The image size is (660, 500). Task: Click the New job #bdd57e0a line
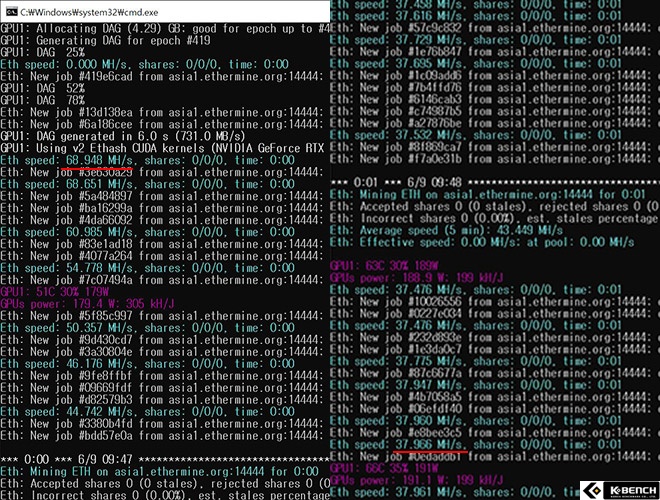(x=162, y=436)
